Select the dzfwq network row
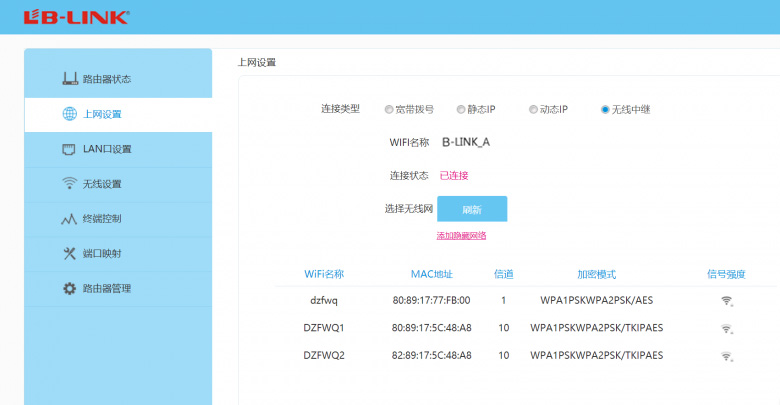 click(x=526, y=301)
